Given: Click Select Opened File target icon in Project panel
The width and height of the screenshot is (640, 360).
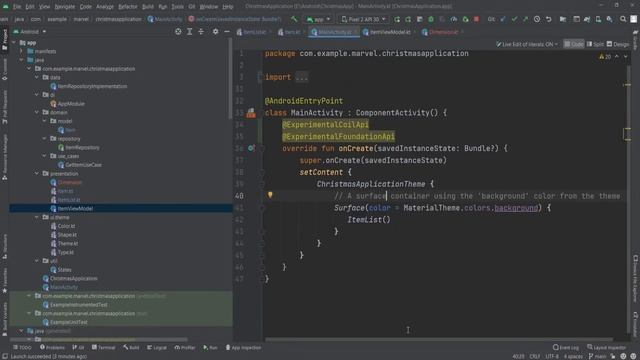Looking at the screenshot, I should click(178, 31).
